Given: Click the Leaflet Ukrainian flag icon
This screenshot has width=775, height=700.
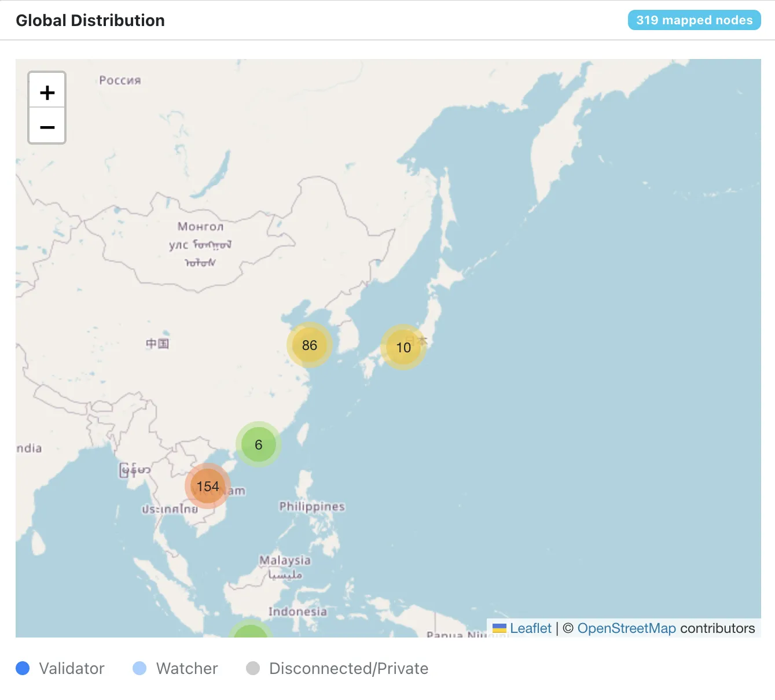Looking at the screenshot, I should [x=499, y=628].
